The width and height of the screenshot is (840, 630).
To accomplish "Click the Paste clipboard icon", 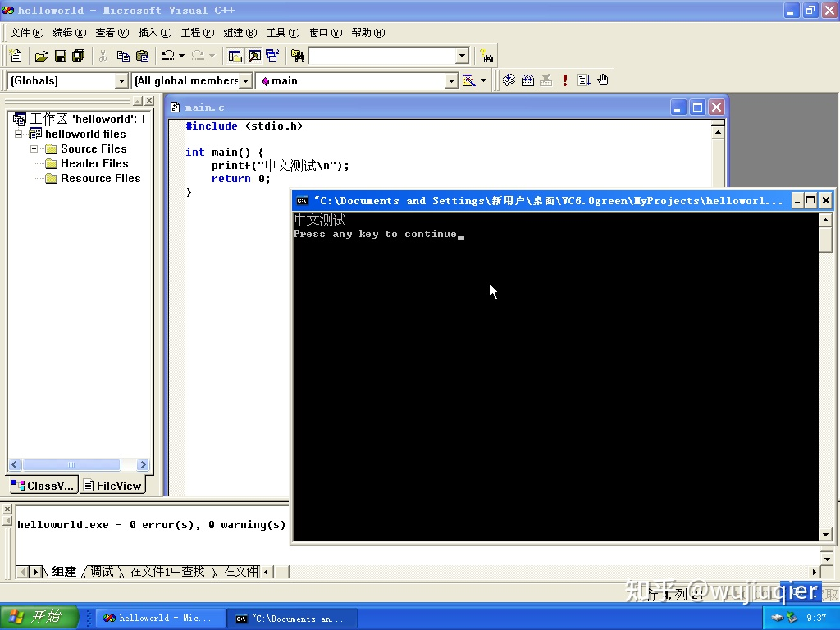I will (x=142, y=55).
